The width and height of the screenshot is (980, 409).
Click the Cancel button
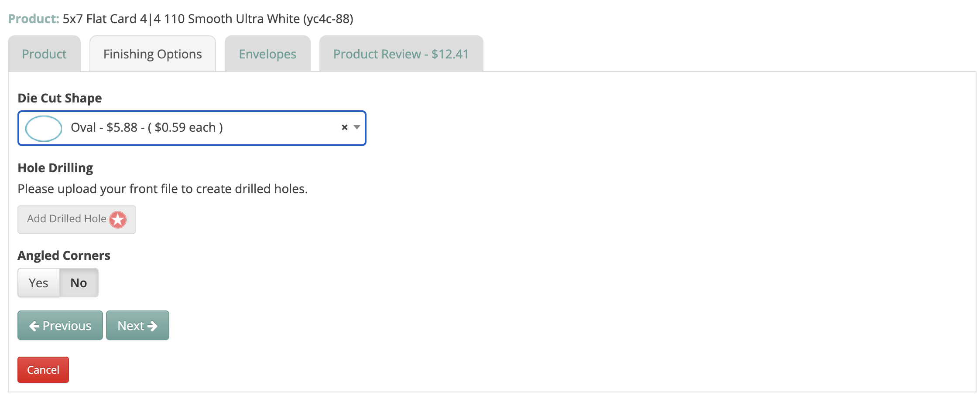[x=43, y=370]
